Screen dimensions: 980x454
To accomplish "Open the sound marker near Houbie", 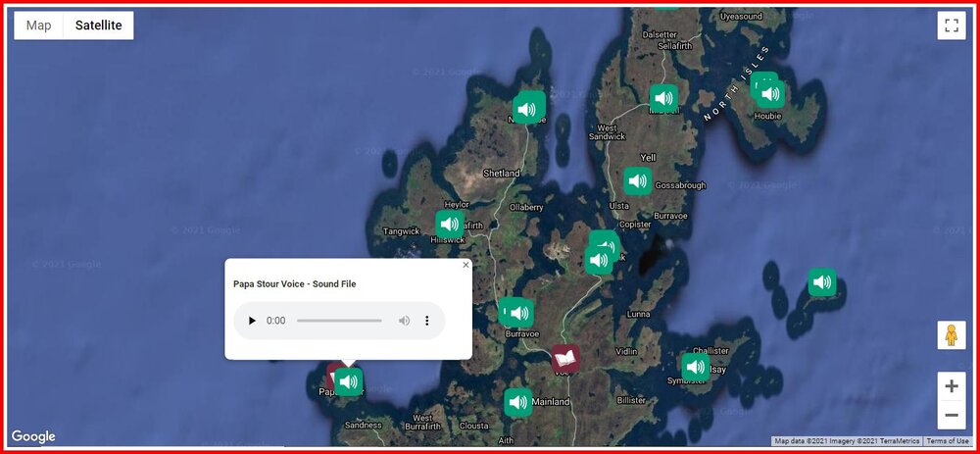I will (770, 94).
